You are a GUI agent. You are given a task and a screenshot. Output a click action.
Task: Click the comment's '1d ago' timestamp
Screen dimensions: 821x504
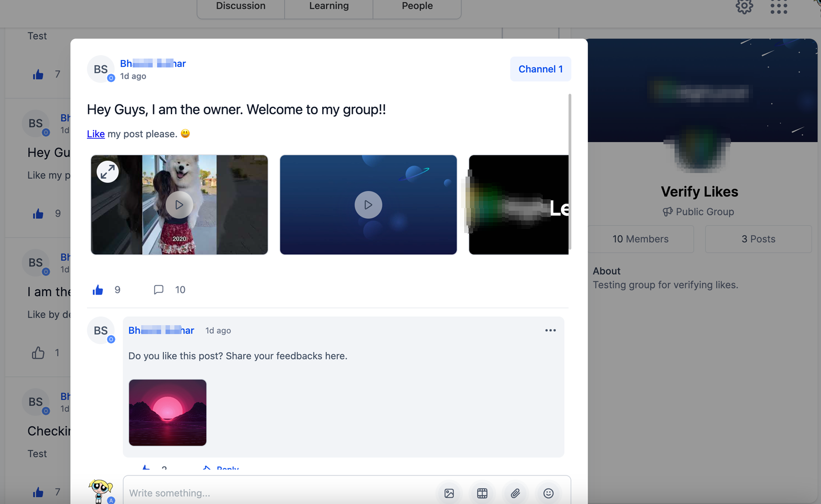[x=218, y=331]
